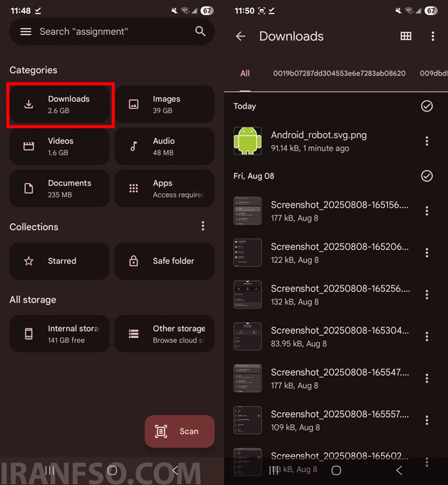The height and width of the screenshot is (485, 448).
Task: Select all files under Today
Action: (x=427, y=106)
